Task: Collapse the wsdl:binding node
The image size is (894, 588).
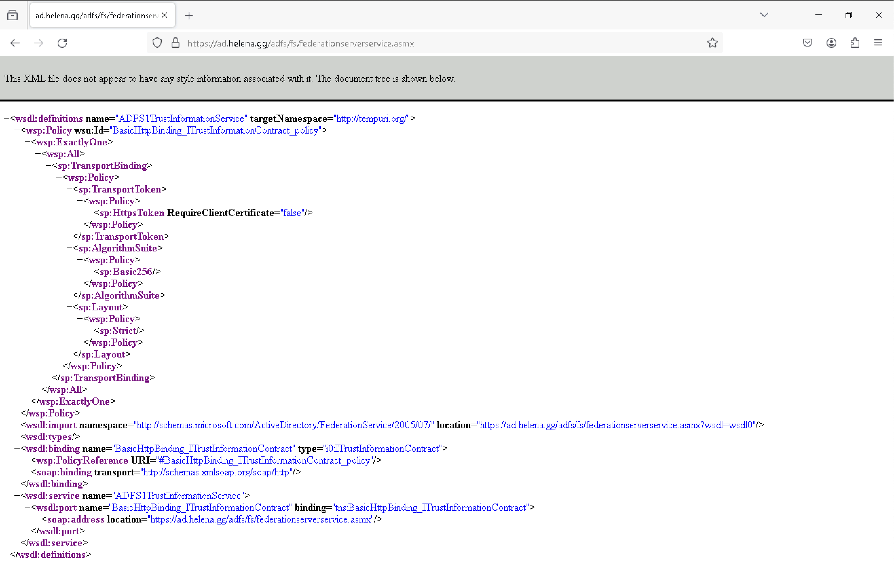Action: [x=17, y=449]
